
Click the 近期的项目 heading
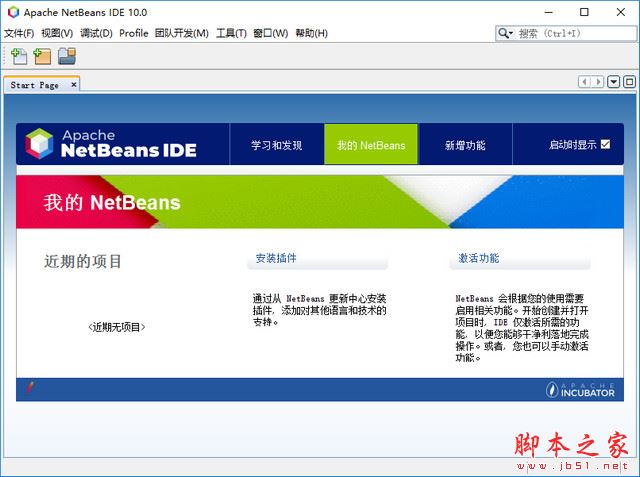tap(83, 261)
